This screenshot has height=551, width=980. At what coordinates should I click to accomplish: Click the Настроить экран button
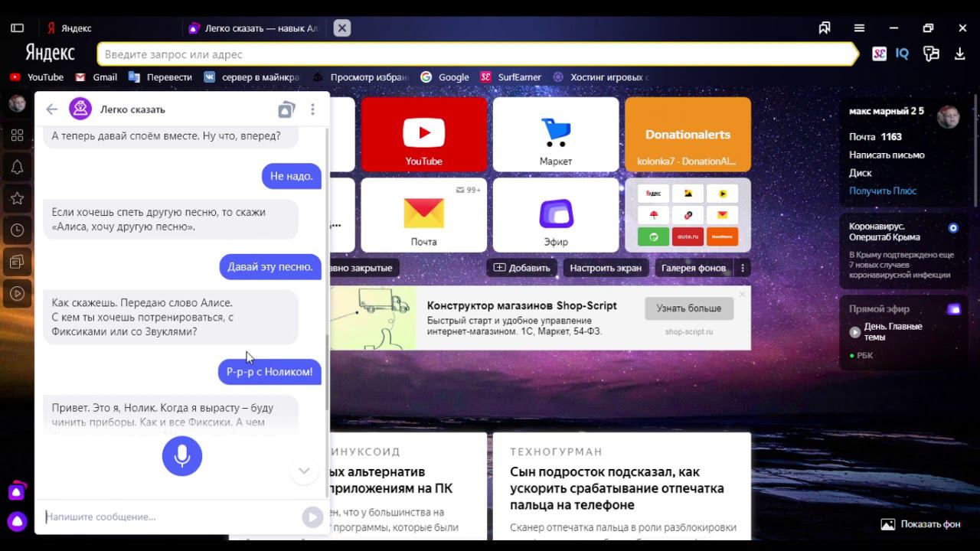pos(606,268)
